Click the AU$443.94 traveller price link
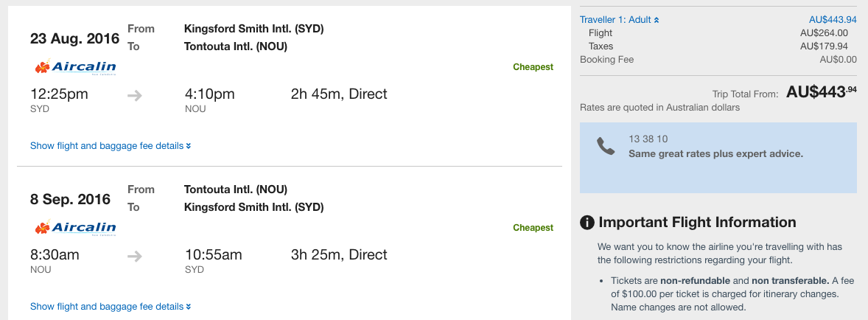The width and height of the screenshot is (868, 320). point(833,20)
